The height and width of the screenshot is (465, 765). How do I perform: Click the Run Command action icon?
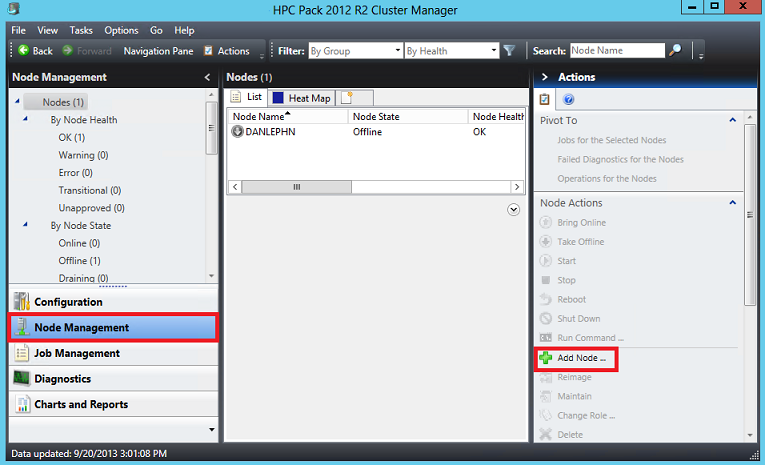(x=545, y=338)
